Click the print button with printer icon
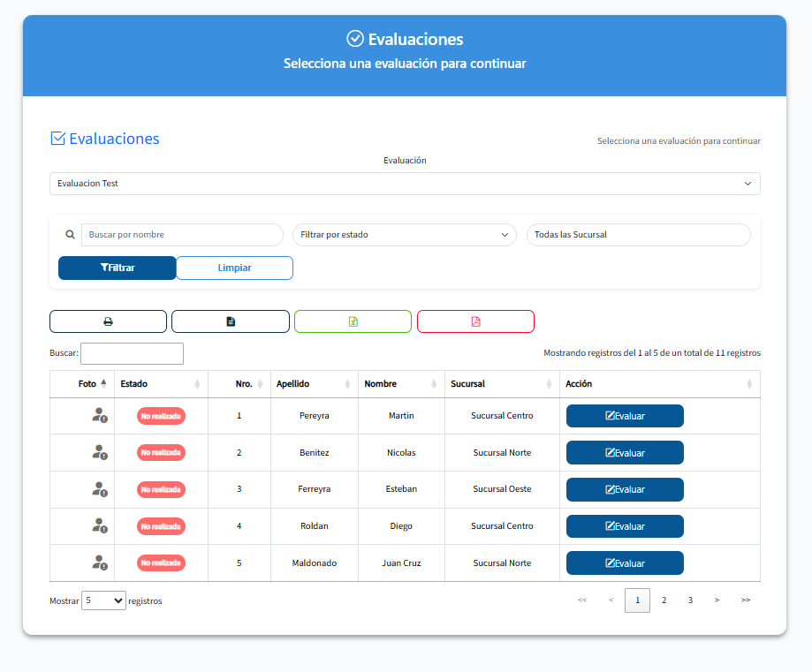The width and height of the screenshot is (812, 672). tap(108, 321)
